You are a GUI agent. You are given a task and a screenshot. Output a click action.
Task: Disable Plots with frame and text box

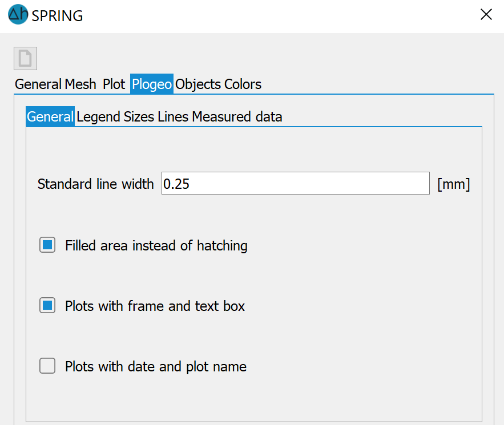pyautogui.click(x=47, y=306)
